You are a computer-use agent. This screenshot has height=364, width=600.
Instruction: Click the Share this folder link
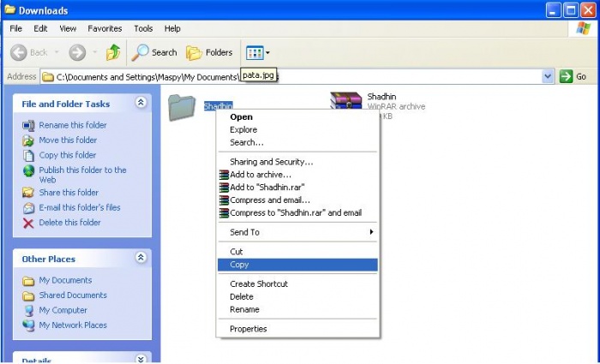point(69,193)
